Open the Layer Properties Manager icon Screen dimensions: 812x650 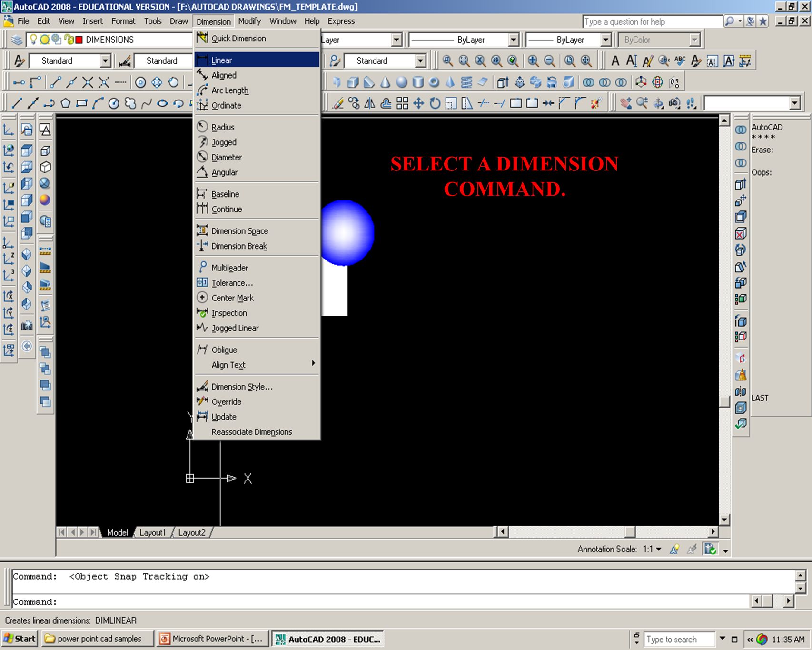pyautogui.click(x=17, y=40)
